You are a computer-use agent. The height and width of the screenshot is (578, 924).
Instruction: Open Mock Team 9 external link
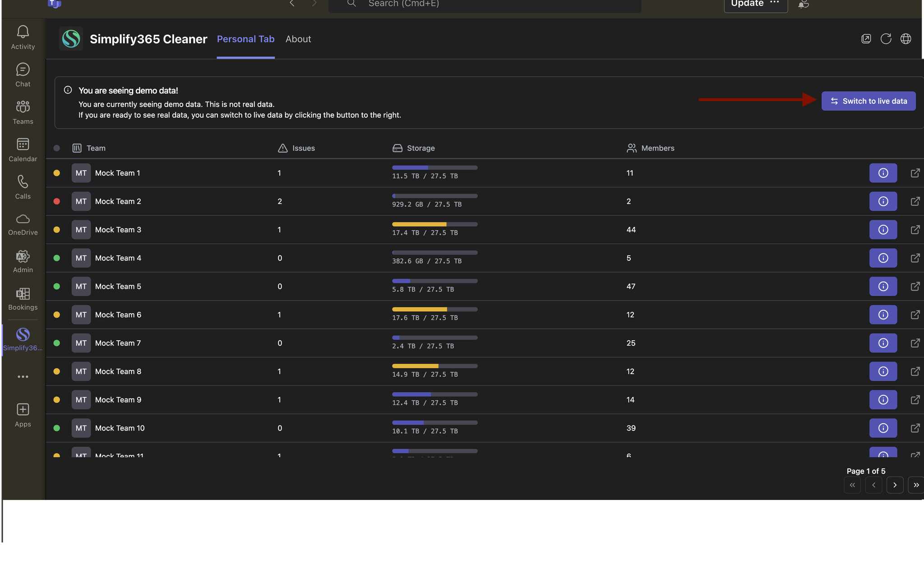(x=915, y=400)
